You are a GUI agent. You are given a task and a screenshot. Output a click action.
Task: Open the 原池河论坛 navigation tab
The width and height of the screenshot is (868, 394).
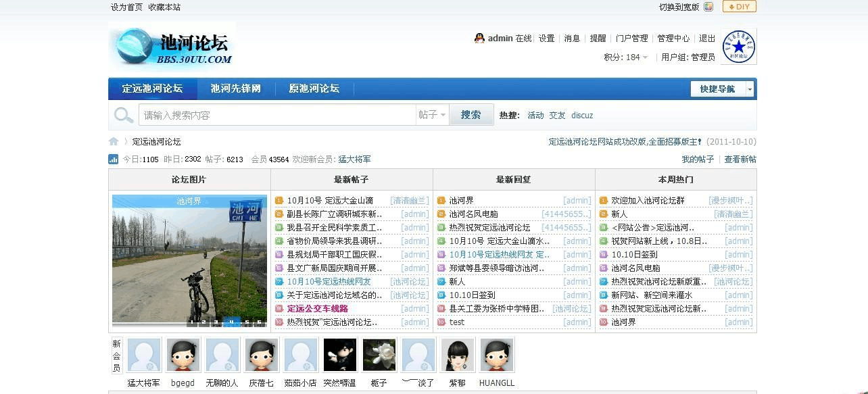tap(314, 89)
